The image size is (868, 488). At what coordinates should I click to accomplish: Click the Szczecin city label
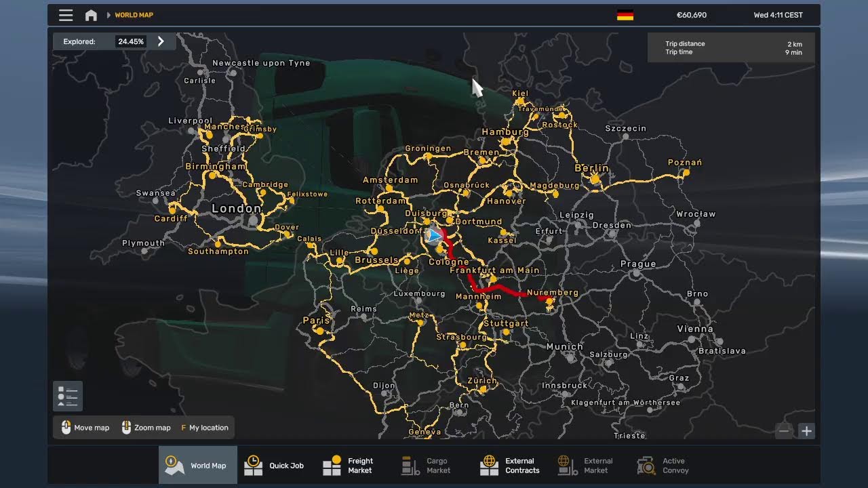pos(626,128)
